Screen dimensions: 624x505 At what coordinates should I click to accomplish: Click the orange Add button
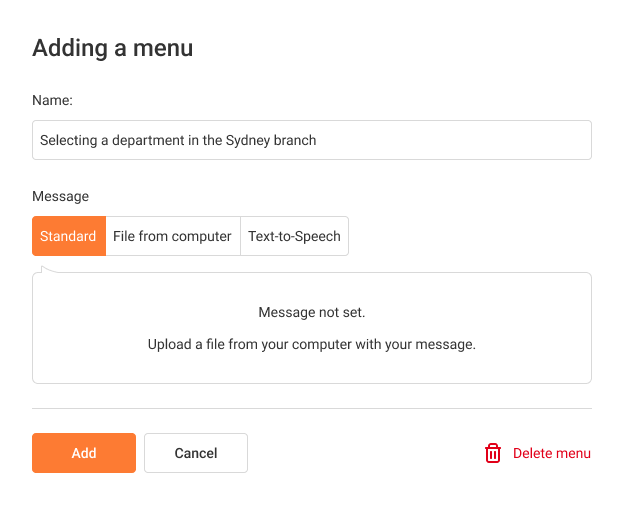tap(84, 453)
